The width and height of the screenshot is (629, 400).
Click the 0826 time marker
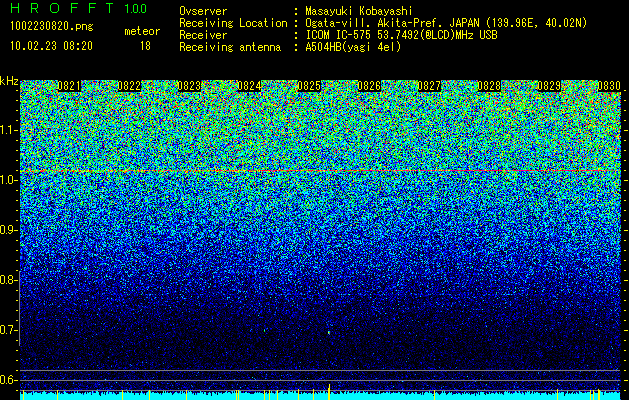point(369,86)
